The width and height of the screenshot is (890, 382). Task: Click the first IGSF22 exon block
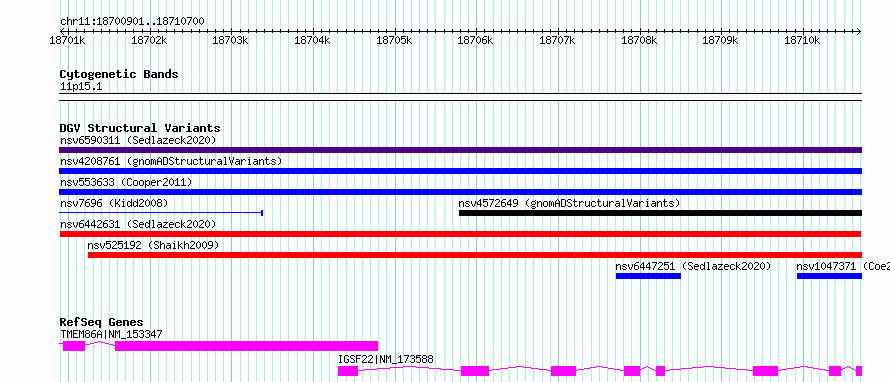348,371
